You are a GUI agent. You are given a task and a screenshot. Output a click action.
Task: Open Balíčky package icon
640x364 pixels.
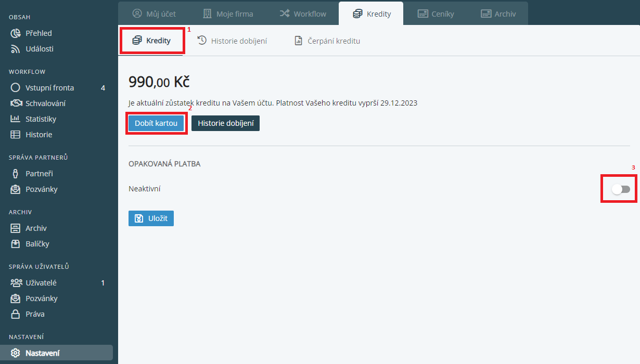16,244
